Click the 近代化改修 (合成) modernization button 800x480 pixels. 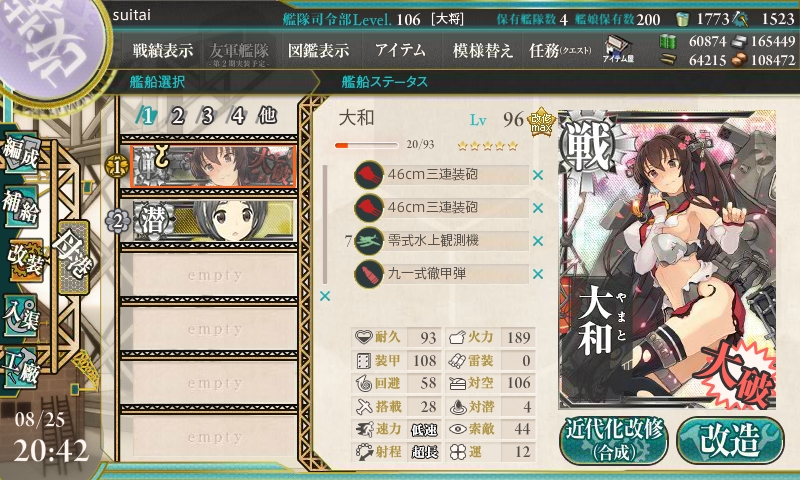[x=614, y=441]
